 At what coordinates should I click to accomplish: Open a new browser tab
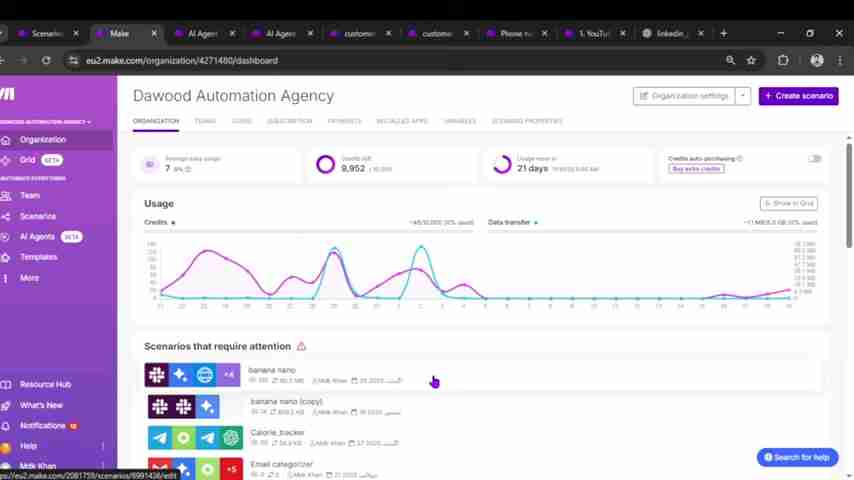724,34
